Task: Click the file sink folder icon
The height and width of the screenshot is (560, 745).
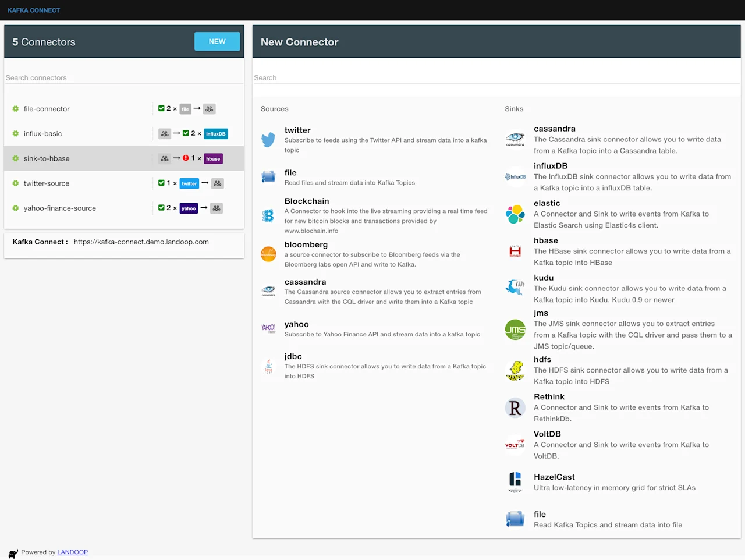Action: coord(515,519)
